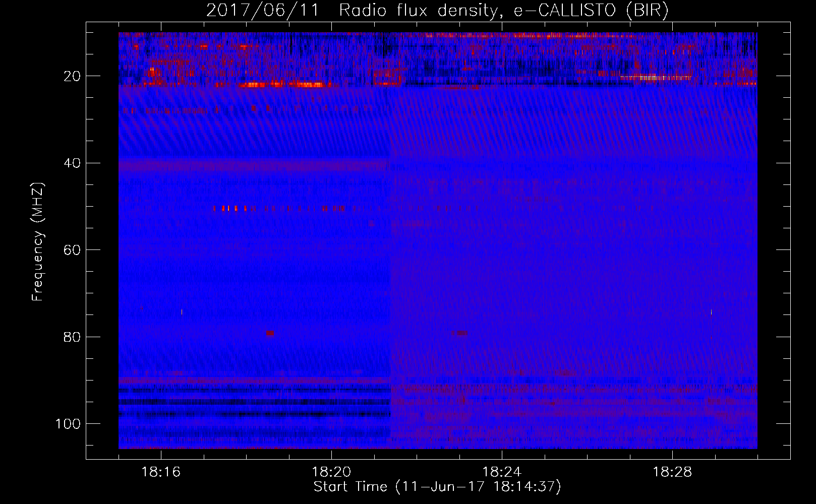Click the 80 frequency tick label

(x=72, y=337)
